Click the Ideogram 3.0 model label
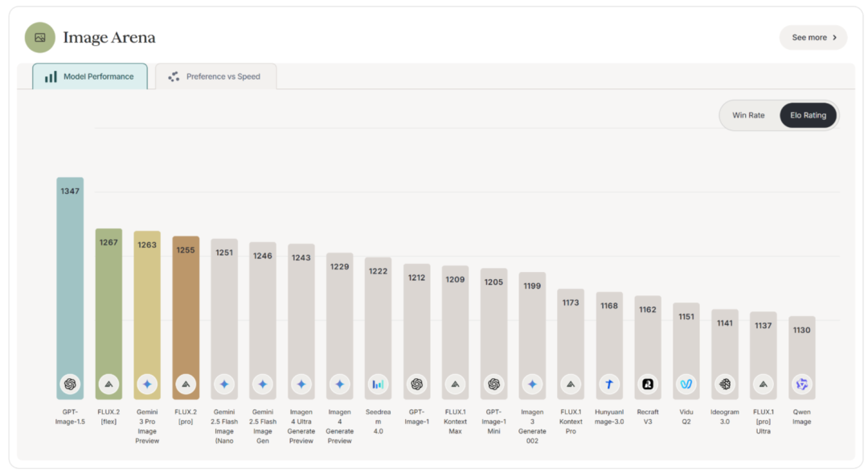Image resolution: width=868 pixels, height=473 pixels. click(725, 417)
